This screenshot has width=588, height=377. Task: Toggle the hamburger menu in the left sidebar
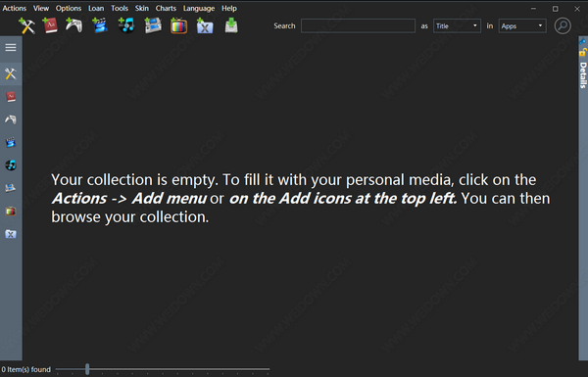[x=11, y=47]
